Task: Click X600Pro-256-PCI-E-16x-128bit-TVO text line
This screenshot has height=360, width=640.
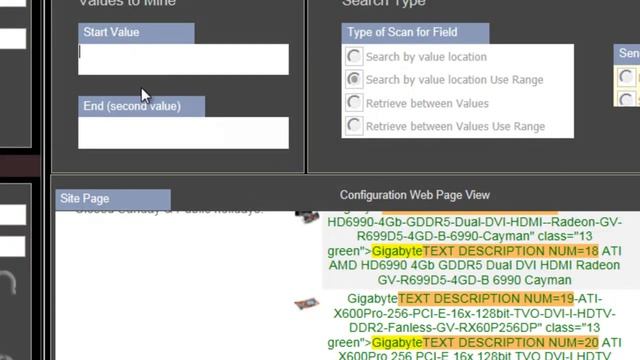Action: (x=474, y=313)
